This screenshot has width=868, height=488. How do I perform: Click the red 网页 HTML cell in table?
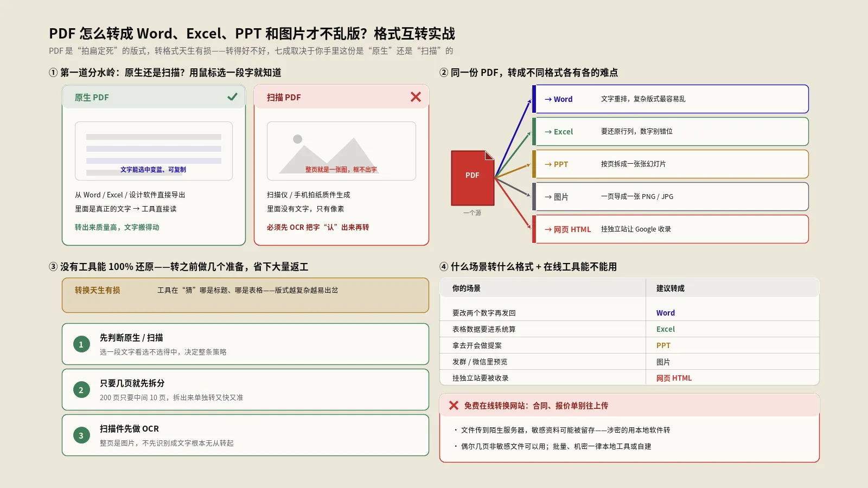pos(674,378)
